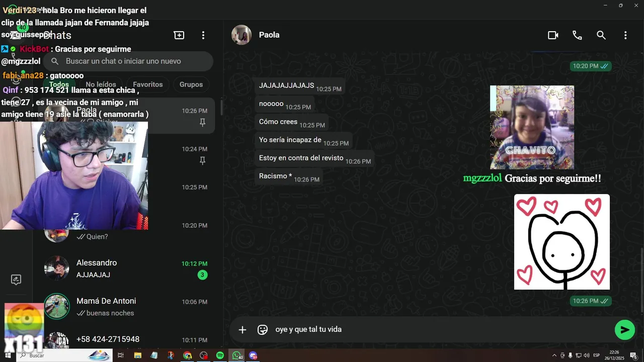Image resolution: width=644 pixels, height=362 pixels.
Task: Open WhatsApp taskbar icon with 40 badge
Action: pyautogui.click(x=236, y=355)
